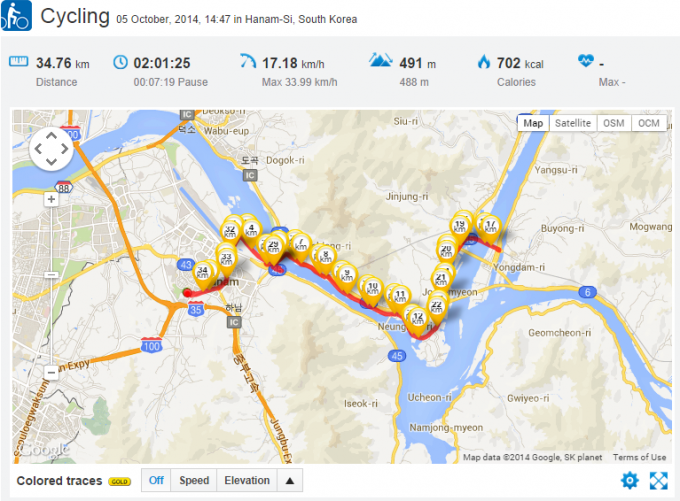Zoom in on the map
680x501 pixels.
coord(51,199)
